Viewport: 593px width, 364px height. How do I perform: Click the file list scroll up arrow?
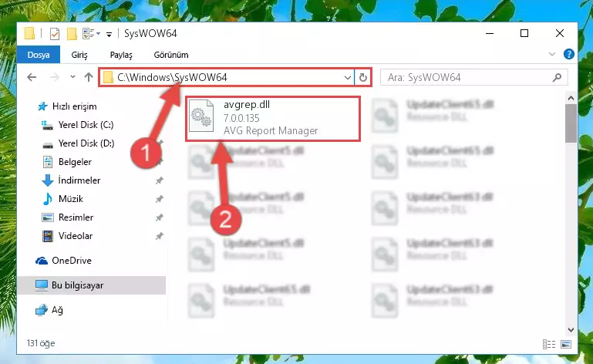[x=571, y=98]
